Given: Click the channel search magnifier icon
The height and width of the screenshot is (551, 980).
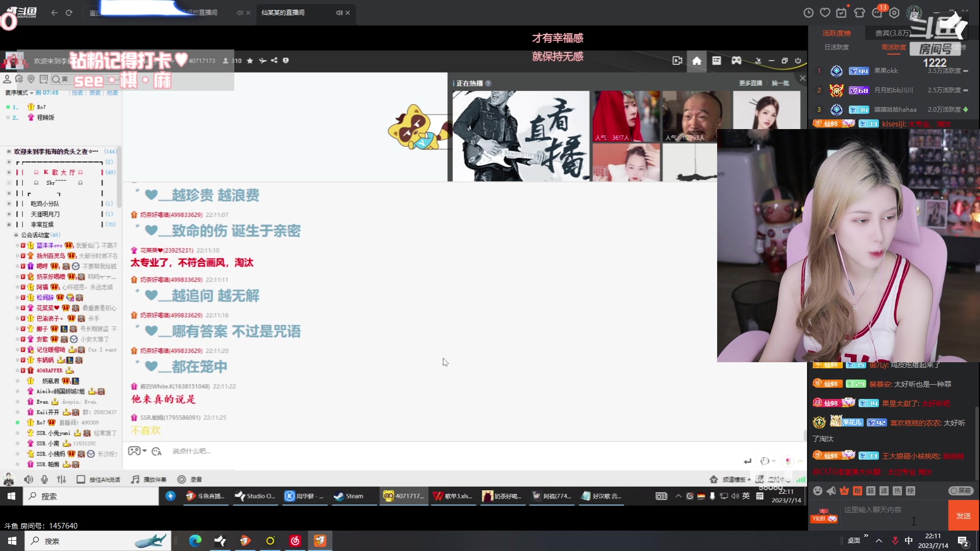Looking at the screenshot, I should coord(56,79).
